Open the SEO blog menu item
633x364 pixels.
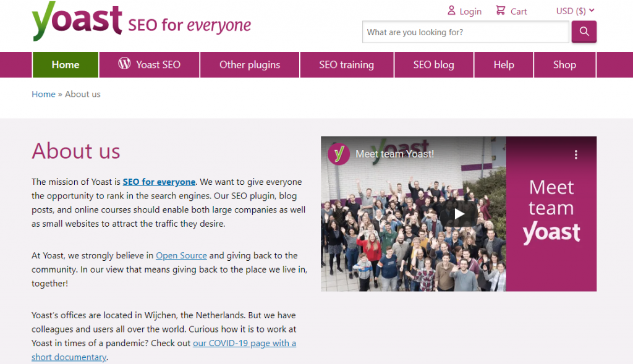click(433, 64)
